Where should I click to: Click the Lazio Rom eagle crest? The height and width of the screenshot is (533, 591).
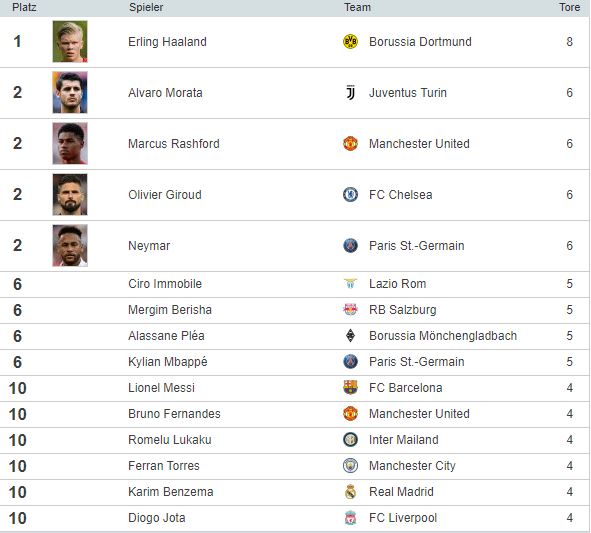(x=350, y=283)
